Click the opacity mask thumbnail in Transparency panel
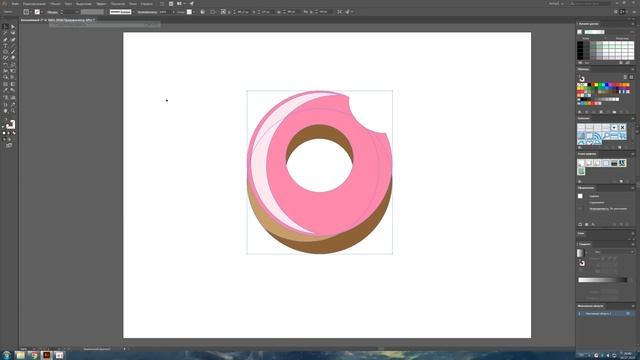 pyautogui.click(x=580, y=196)
